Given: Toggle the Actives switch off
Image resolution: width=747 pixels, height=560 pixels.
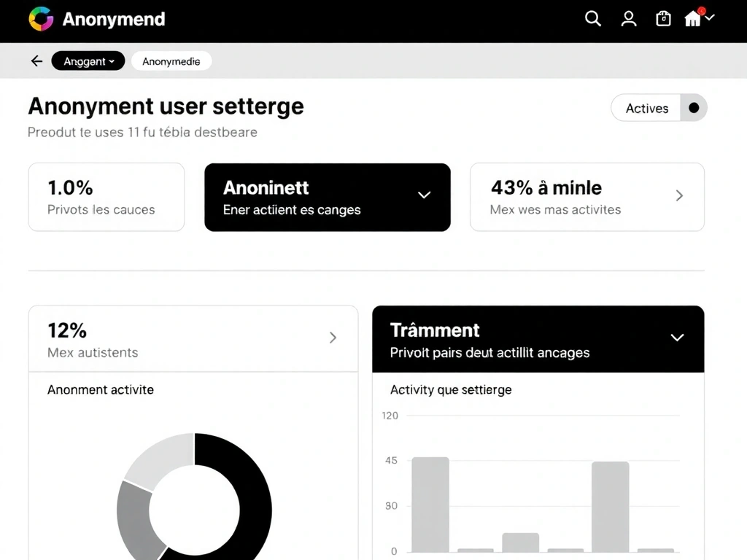Looking at the screenshot, I should 692,107.
